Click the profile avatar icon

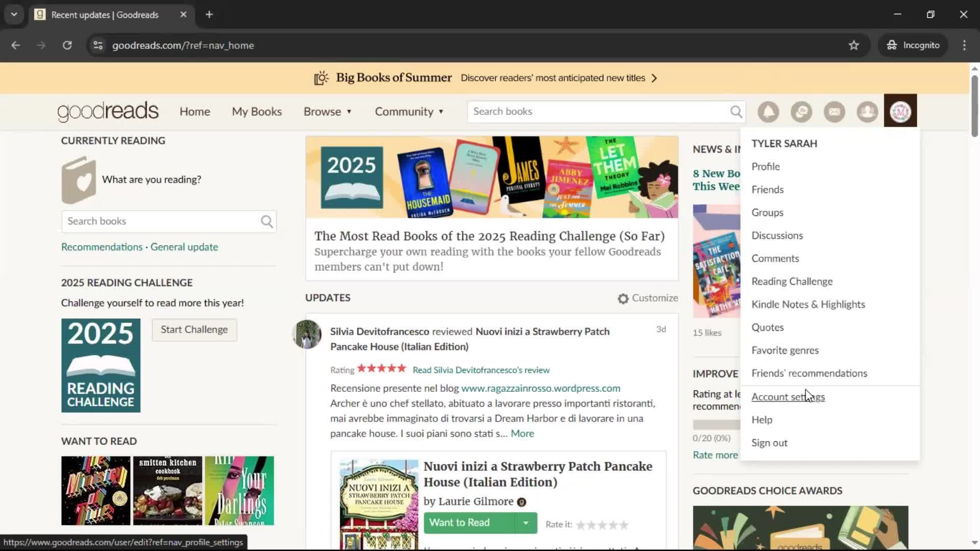900,111
